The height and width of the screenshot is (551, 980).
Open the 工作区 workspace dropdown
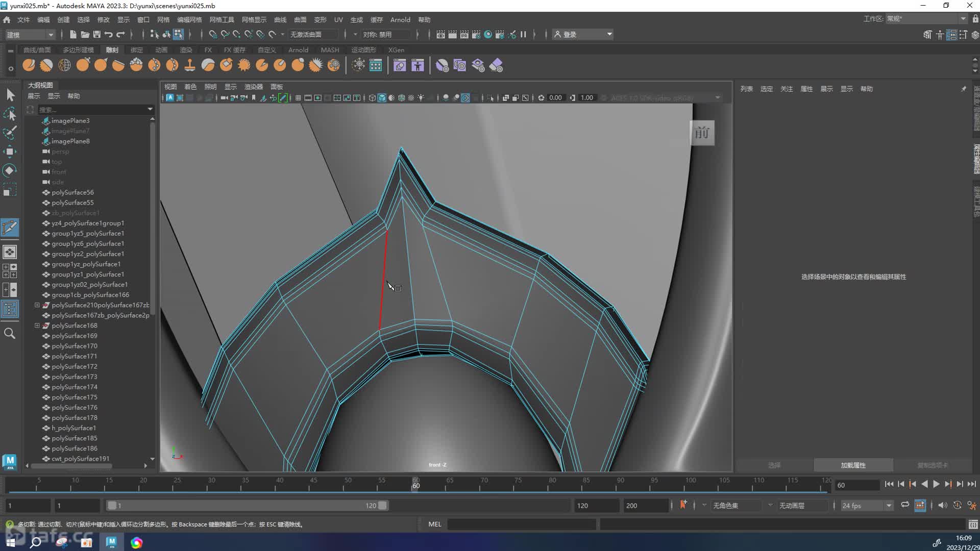click(x=926, y=18)
